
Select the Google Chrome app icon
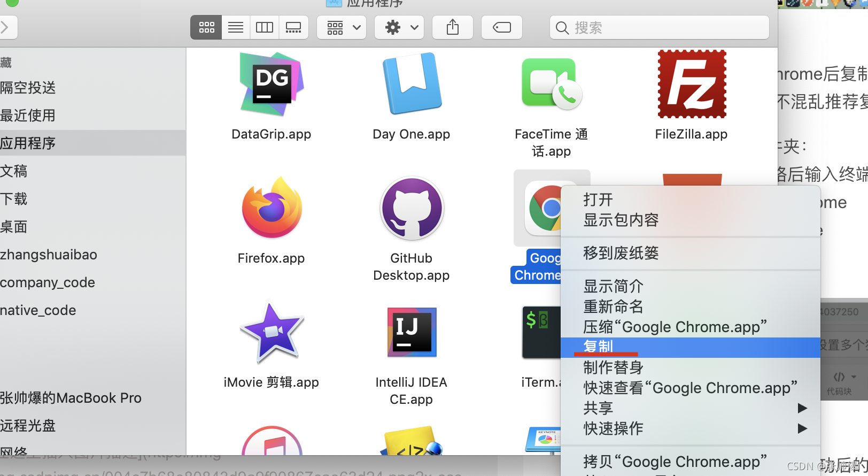[x=543, y=208]
